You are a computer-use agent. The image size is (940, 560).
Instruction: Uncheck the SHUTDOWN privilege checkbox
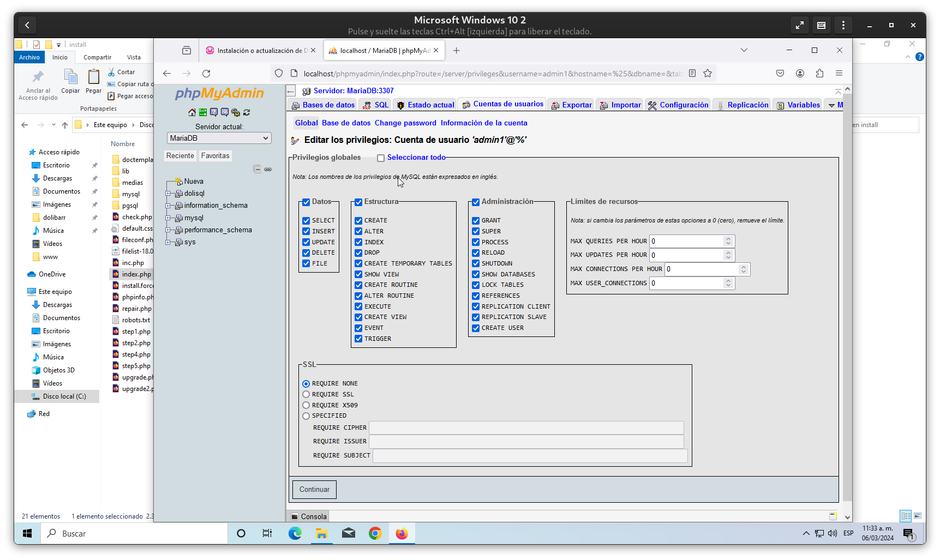pos(476,263)
